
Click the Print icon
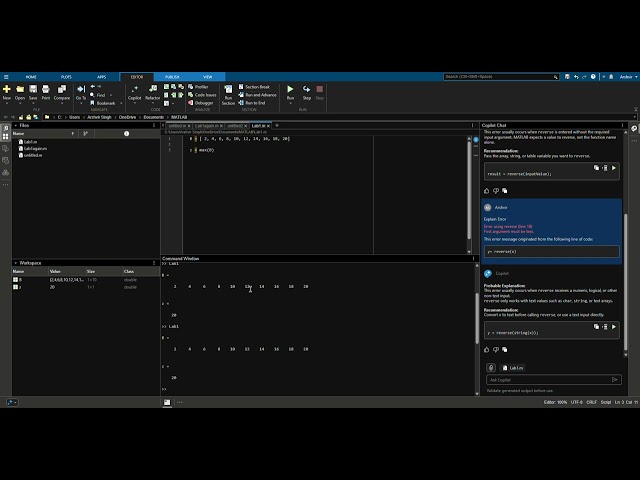pos(46,89)
